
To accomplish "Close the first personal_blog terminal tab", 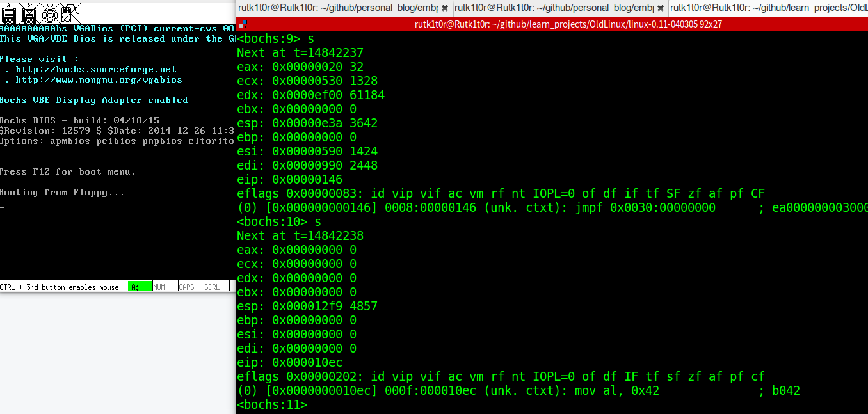I will [445, 8].
